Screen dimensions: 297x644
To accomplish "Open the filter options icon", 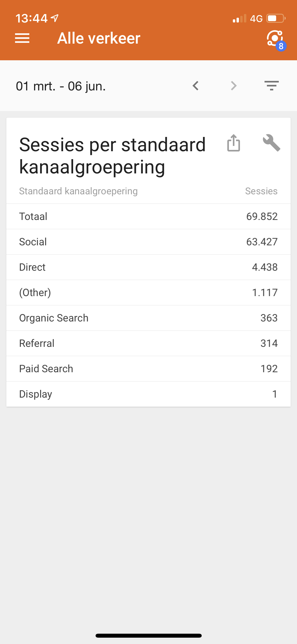I will coord(272,86).
